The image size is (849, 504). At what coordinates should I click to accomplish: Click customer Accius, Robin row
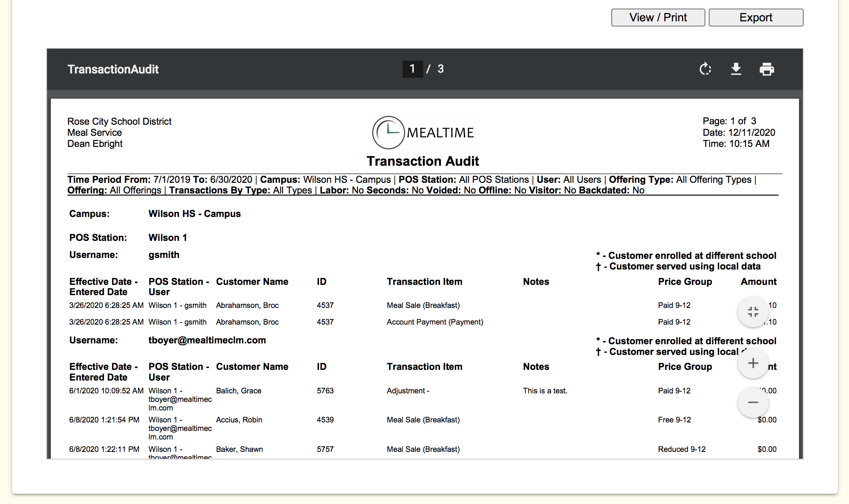point(239,419)
